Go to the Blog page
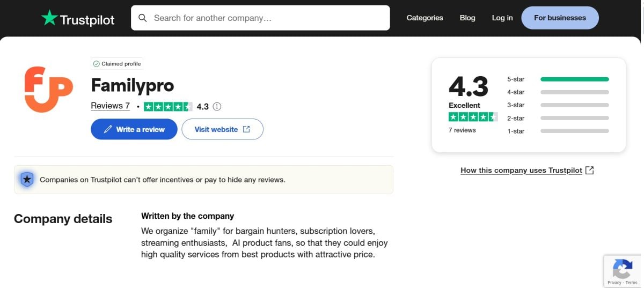This screenshot has width=644, height=288. pyautogui.click(x=467, y=18)
